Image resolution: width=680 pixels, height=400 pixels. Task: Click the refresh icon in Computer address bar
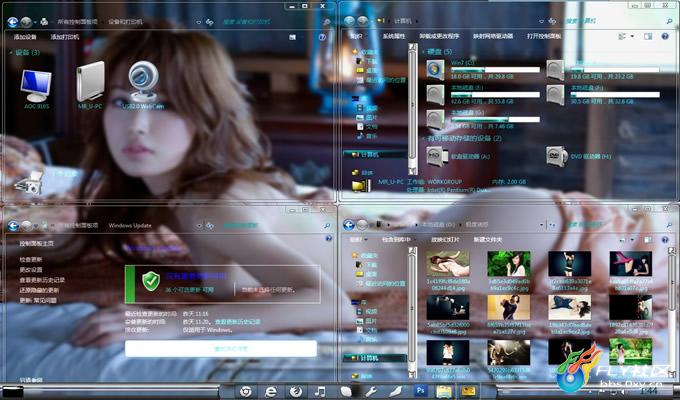[552, 21]
